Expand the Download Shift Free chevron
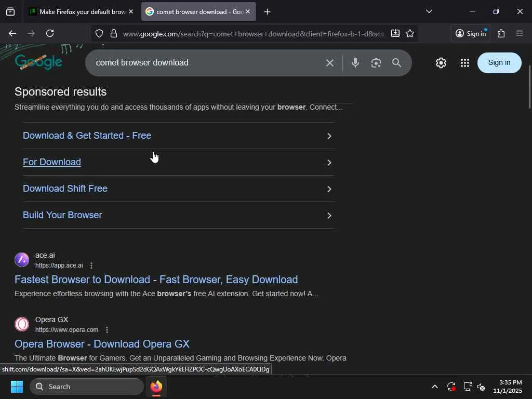The width and height of the screenshot is (532, 399). click(329, 189)
